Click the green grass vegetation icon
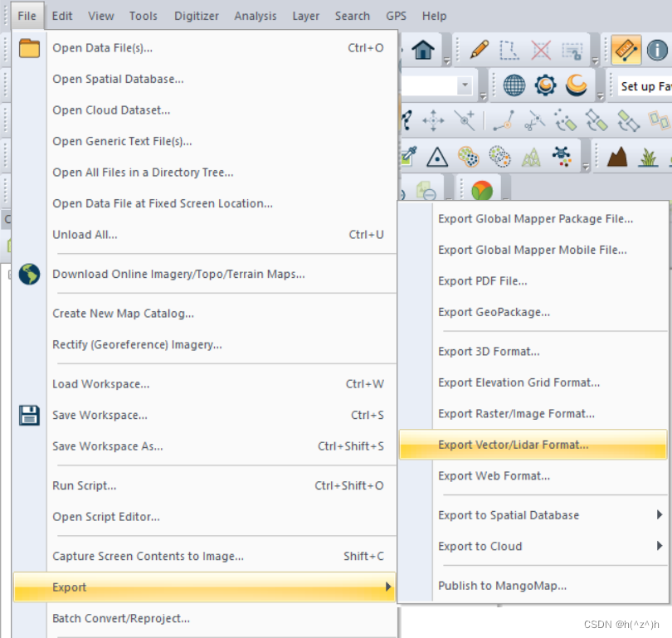 pyautogui.click(x=649, y=158)
